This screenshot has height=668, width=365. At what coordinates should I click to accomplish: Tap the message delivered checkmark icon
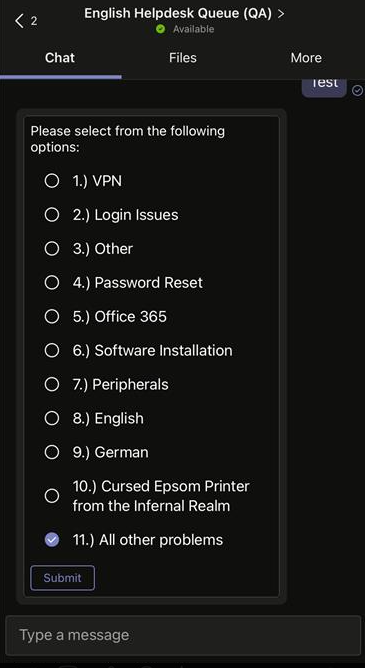[358, 90]
